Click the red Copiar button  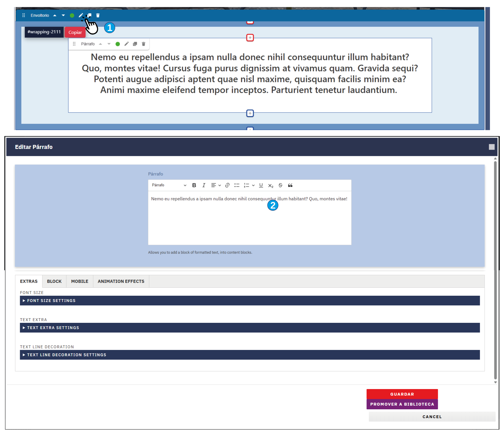pos(75,32)
